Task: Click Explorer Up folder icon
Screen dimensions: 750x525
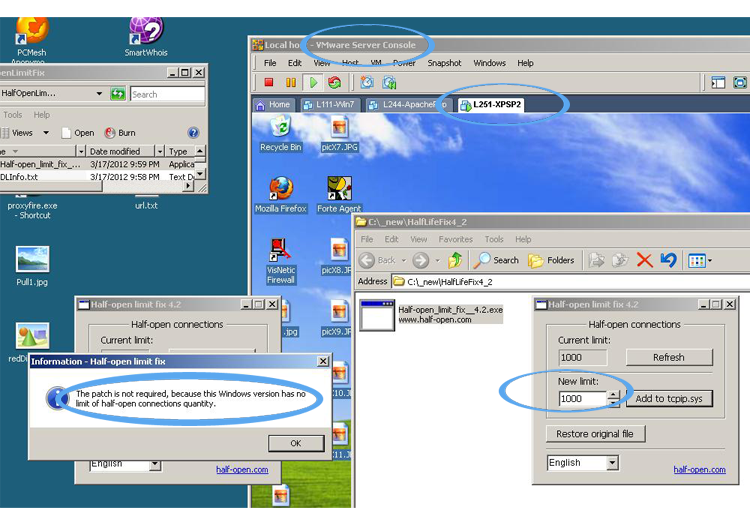Action: (x=455, y=260)
